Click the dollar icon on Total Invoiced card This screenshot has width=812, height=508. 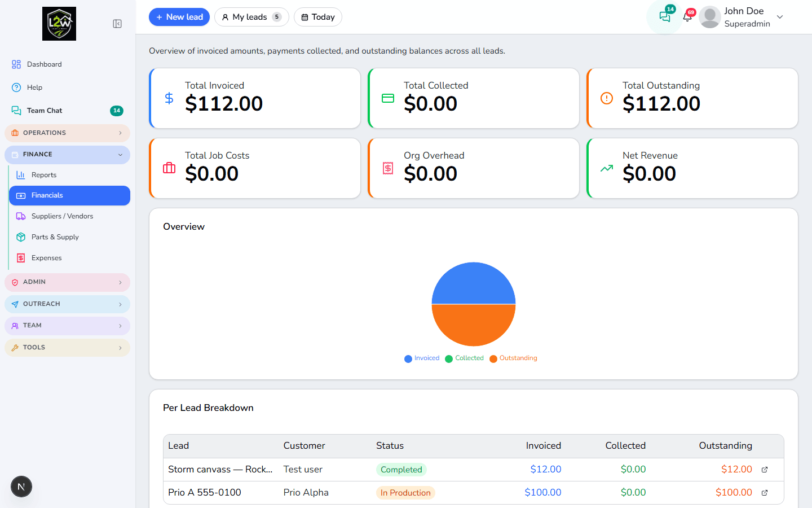169,98
